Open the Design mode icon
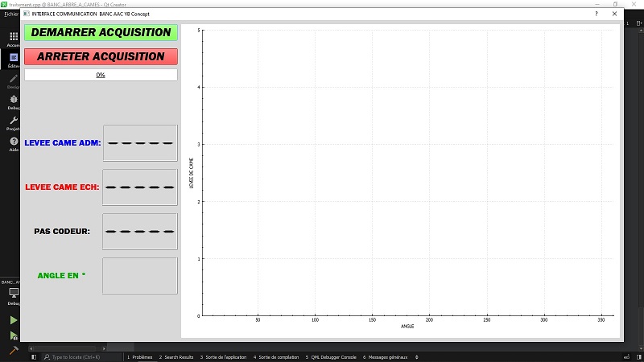The image size is (644, 362). point(13,80)
